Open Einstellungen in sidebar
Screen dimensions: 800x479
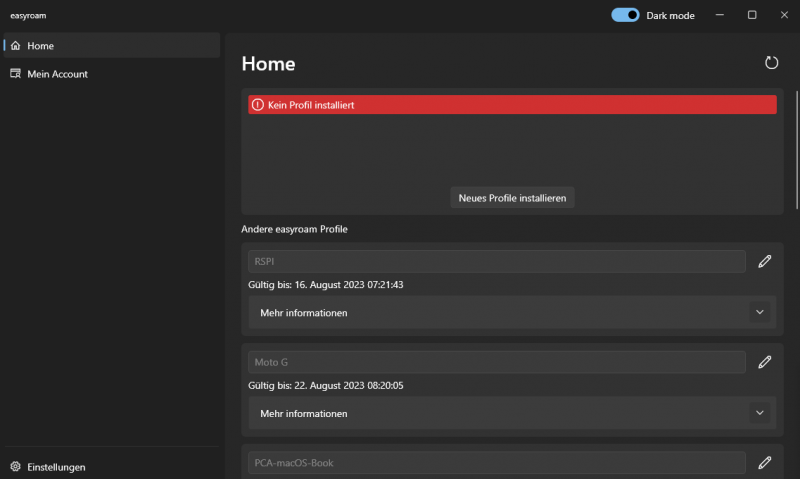point(112,466)
